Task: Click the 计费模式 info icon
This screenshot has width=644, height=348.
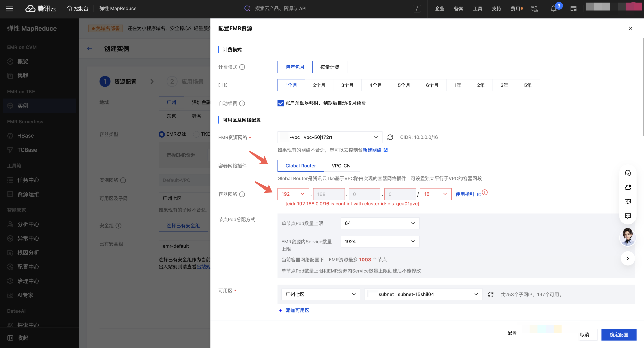Action: (x=242, y=67)
